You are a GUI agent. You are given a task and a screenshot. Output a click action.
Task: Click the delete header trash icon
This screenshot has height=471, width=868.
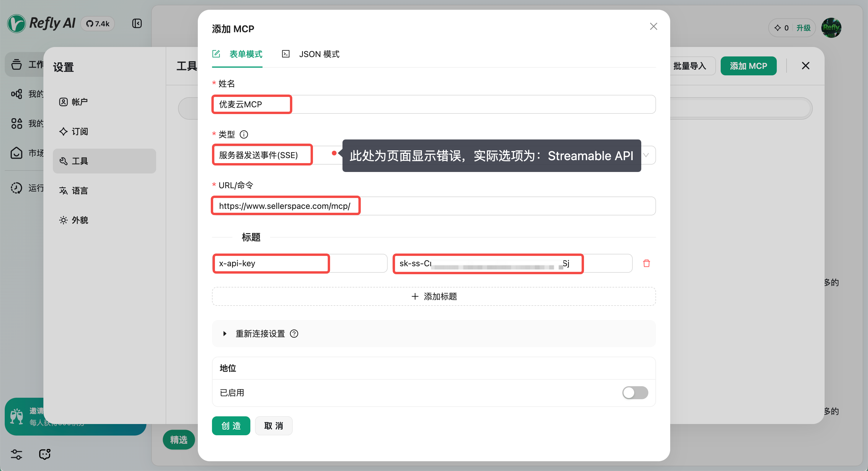[x=646, y=263]
